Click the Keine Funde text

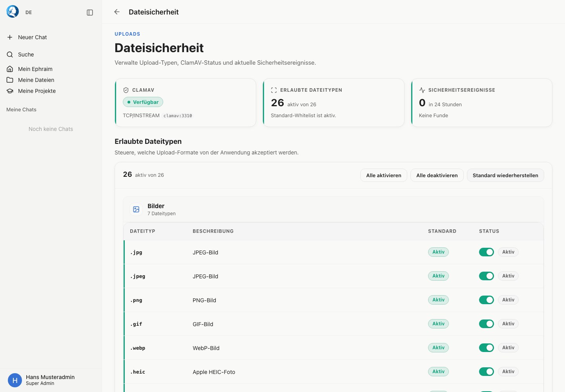click(434, 116)
